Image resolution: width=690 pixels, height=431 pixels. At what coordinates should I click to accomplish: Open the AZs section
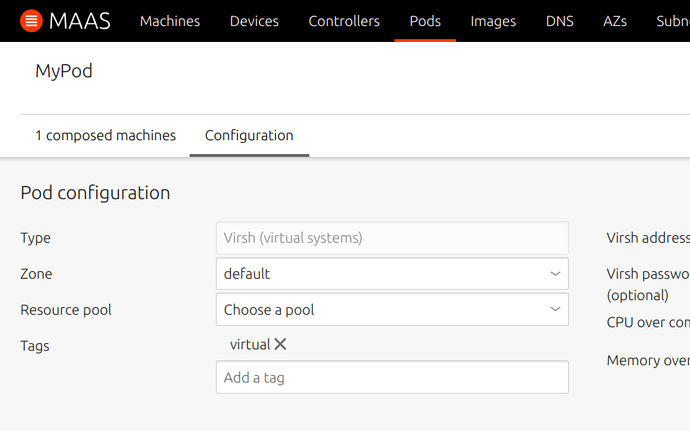(615, 21)
